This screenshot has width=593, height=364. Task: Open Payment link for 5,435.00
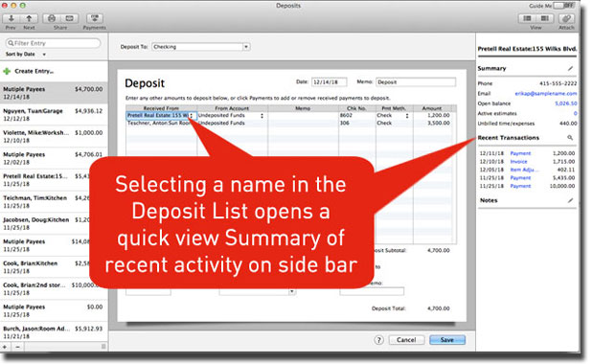[x=520, y=177]
